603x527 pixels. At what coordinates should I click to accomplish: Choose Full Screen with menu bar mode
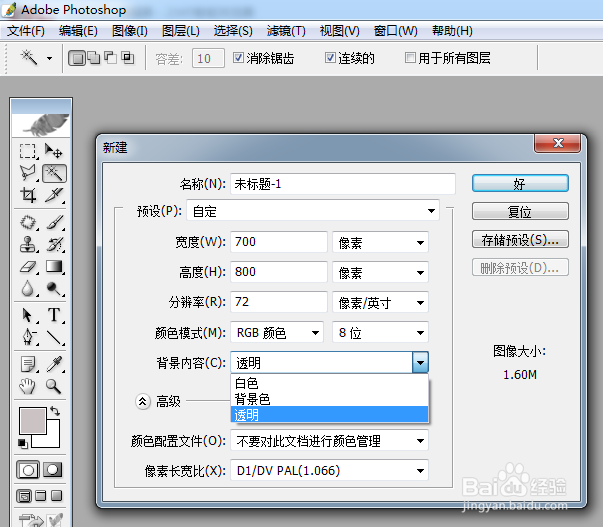tap(40, 496)
